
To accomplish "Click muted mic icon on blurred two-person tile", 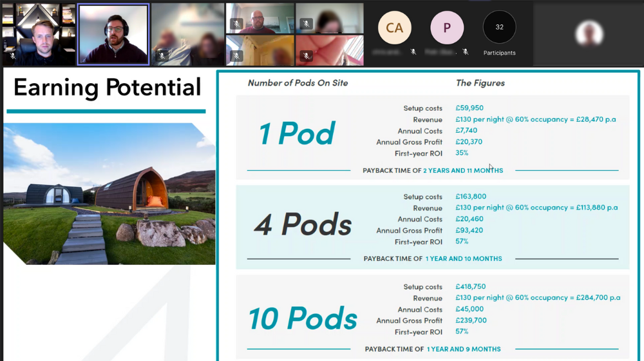I will point(162,55).
